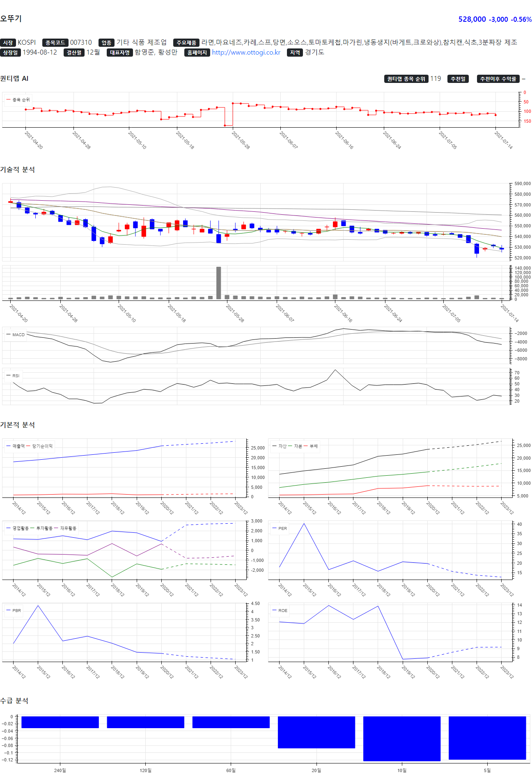Click the 10일 supply-demand bar
Screen dimensions: 532x777
click(x=402, y=739)
